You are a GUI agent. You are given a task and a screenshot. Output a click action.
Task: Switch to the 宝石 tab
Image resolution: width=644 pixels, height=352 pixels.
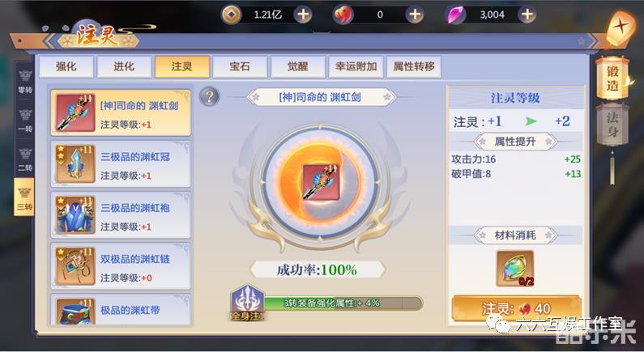241,67
